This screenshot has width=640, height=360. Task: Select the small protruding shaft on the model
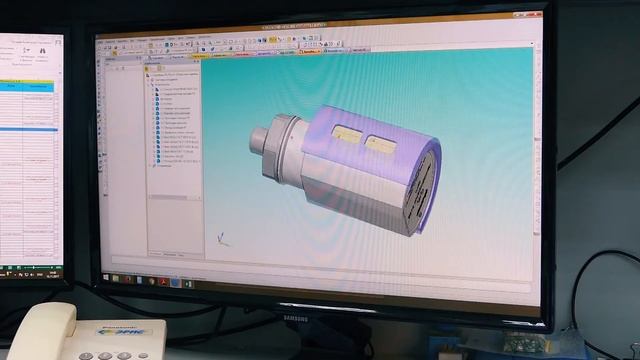[x=257, y=140]
